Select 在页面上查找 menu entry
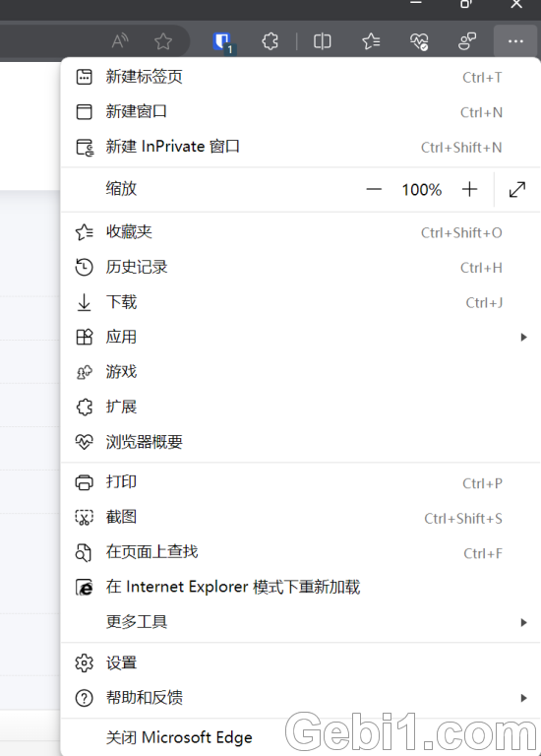541x756 pixels. click(x=301, y=552)
